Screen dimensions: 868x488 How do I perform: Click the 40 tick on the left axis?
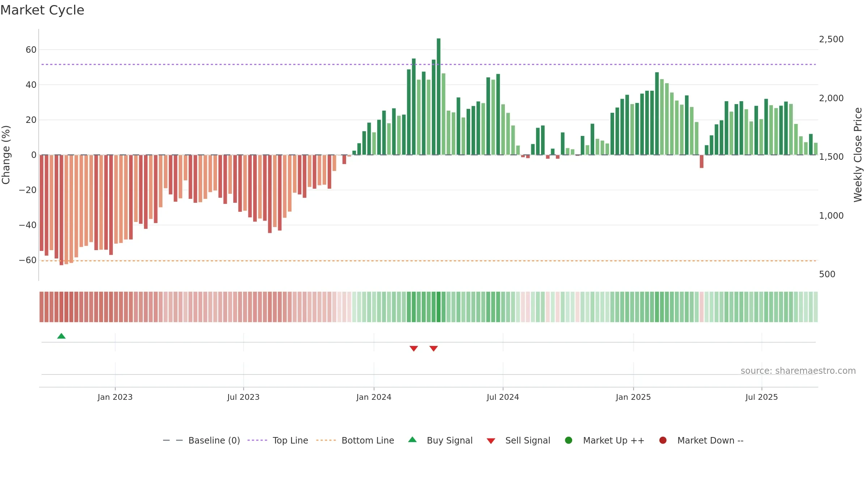(31, 85)
